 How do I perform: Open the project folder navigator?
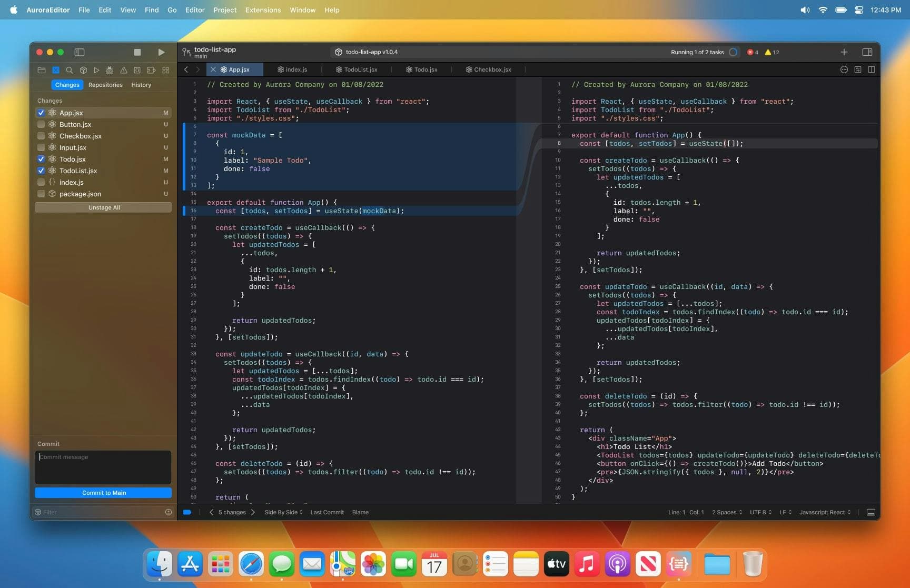tap(42, 70)
